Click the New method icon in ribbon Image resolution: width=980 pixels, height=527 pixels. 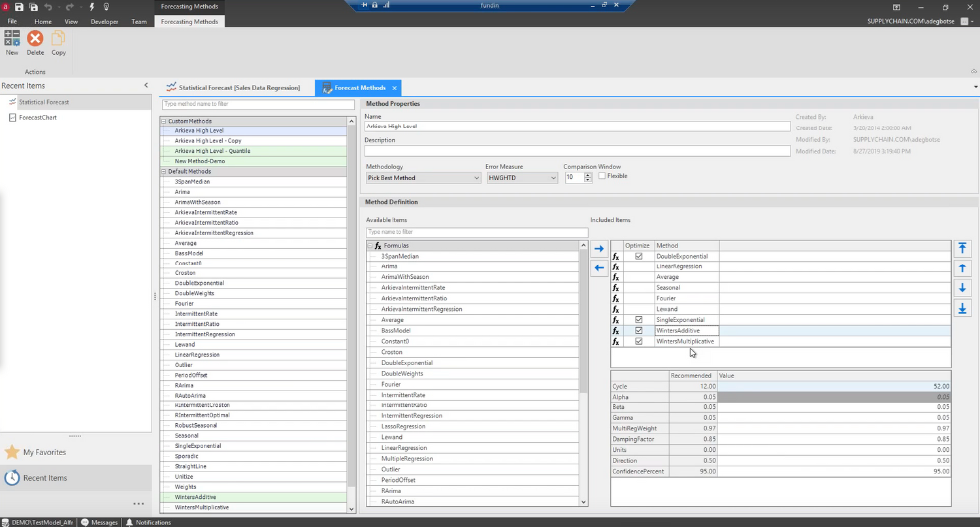[x=12, y=39]
